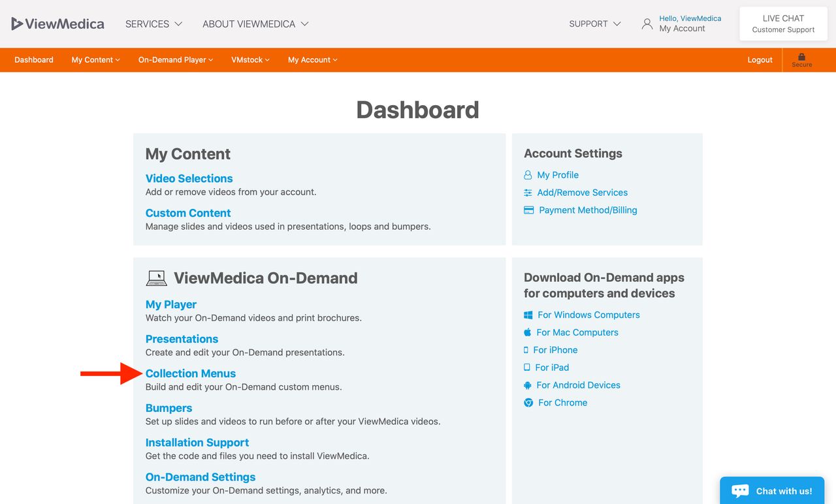Expand the SERVICES dropdown
Image resolution: width=836 pixels, height=504 pixels.
[153, 24]
